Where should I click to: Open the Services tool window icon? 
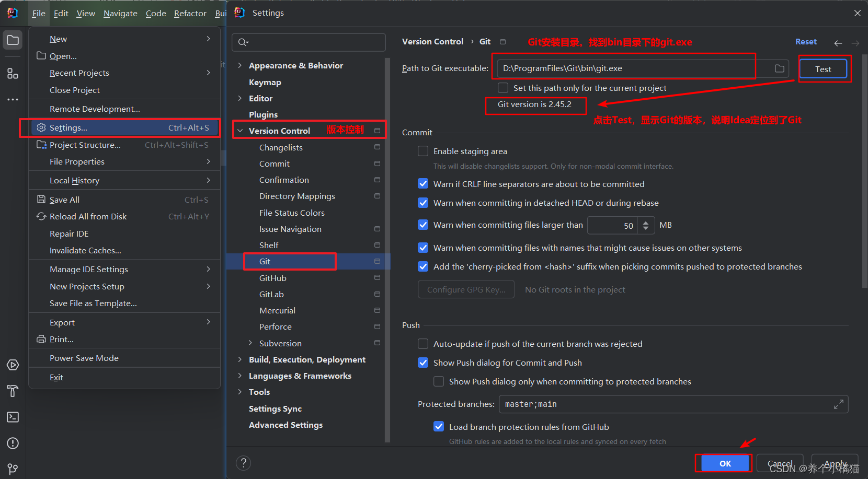click(x=13, y=365)
